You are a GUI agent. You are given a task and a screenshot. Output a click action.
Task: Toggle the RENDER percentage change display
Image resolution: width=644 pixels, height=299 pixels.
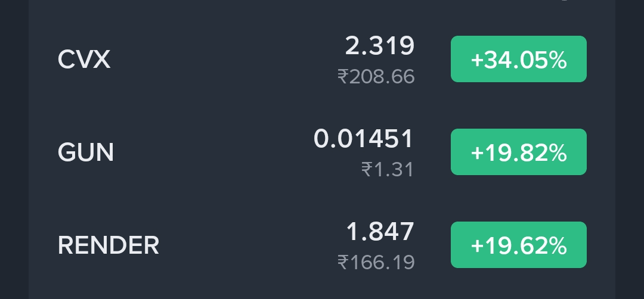518,245
